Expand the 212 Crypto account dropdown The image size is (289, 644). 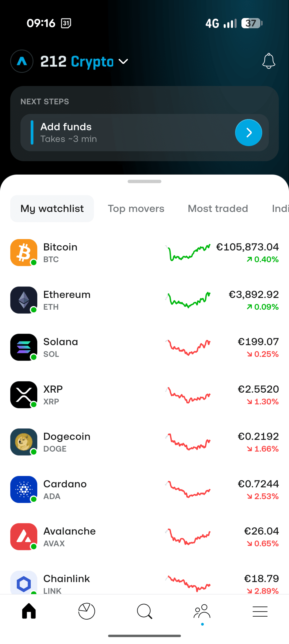click(x=123, y=62)
